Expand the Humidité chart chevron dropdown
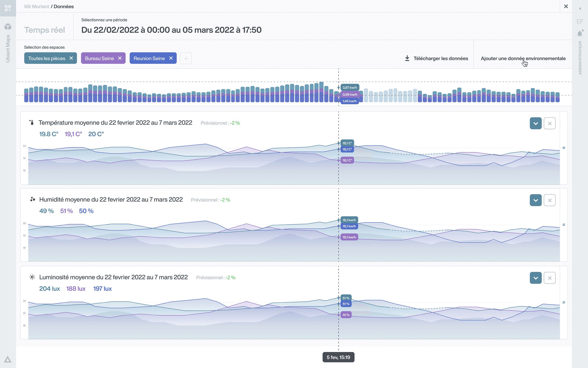 click(536, 200)
